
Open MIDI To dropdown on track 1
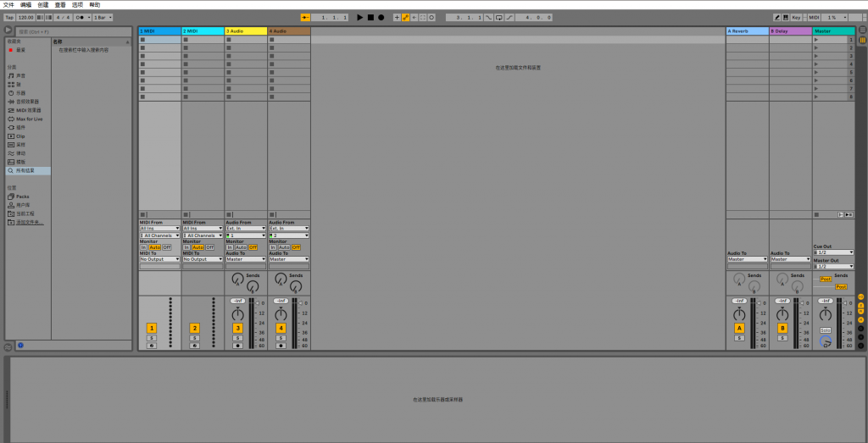tap(159, 259)
